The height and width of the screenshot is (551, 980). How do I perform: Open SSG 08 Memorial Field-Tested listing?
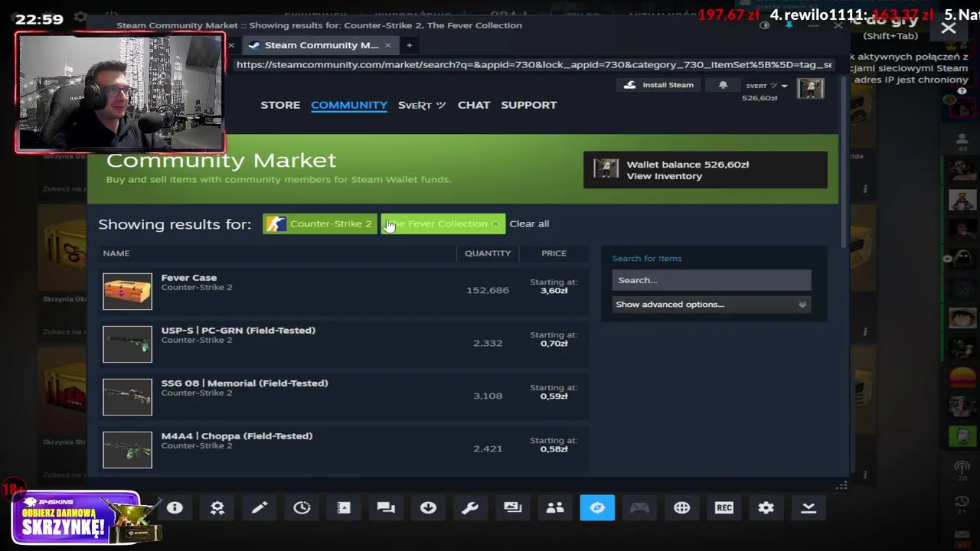click(345, 396)
